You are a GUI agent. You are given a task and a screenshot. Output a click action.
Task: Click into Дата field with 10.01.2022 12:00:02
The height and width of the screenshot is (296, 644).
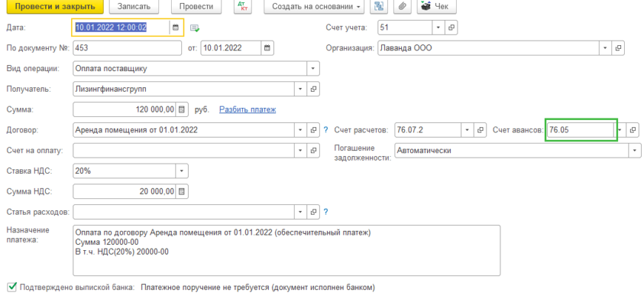pos(121,27)
